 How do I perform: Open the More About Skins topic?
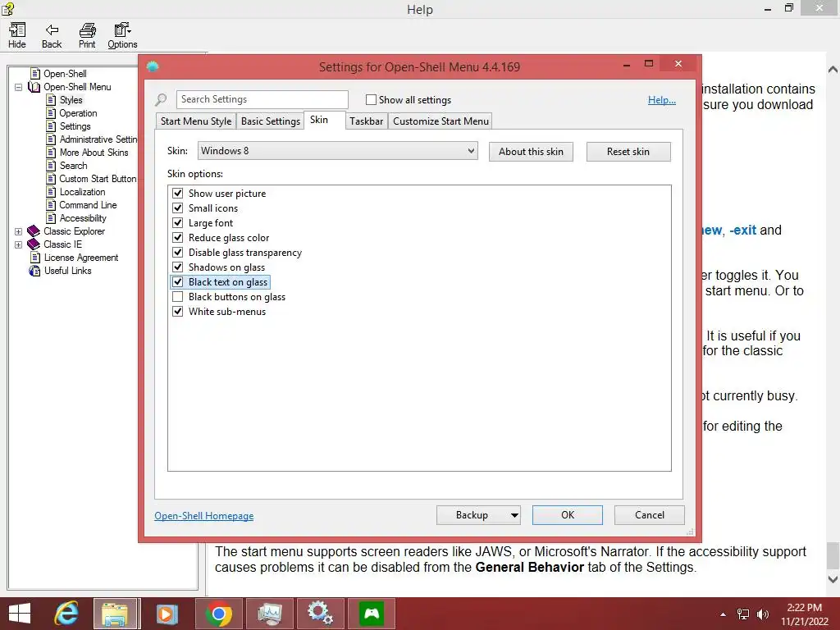(x=94, y=152)
